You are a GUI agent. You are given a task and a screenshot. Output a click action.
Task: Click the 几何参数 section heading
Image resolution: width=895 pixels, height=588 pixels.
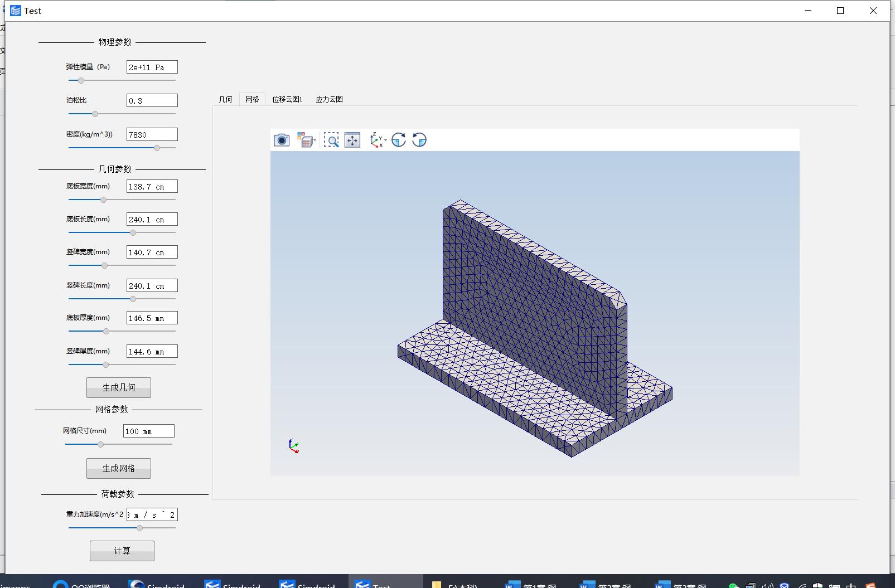click(115, 169)
